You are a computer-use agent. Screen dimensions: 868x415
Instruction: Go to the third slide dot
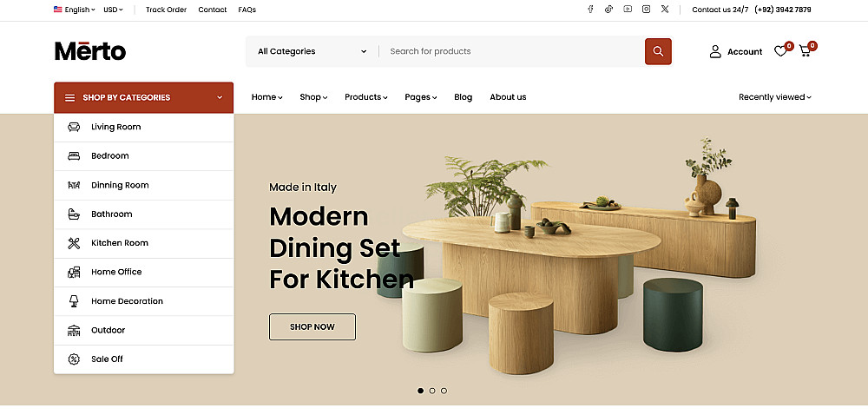pyautogui.click(x=444, y=391)
